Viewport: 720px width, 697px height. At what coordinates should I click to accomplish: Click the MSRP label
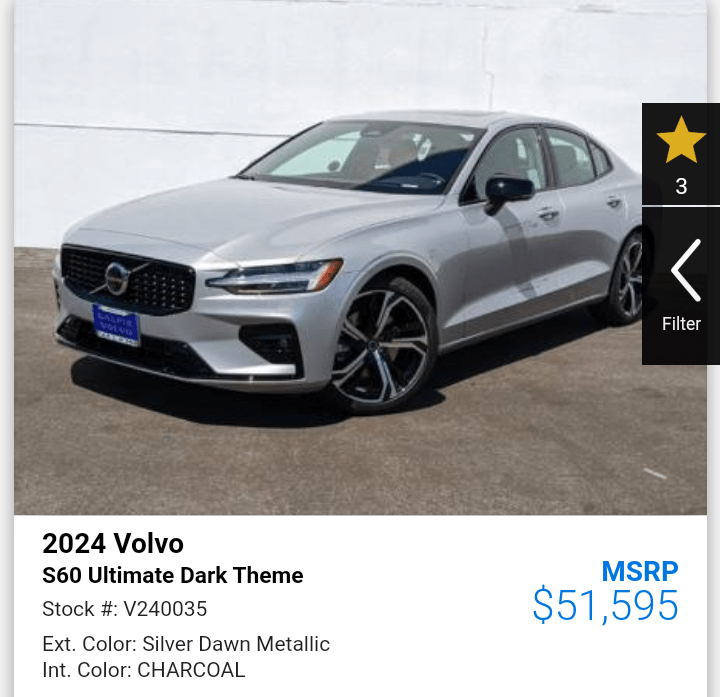pos(640,571)
